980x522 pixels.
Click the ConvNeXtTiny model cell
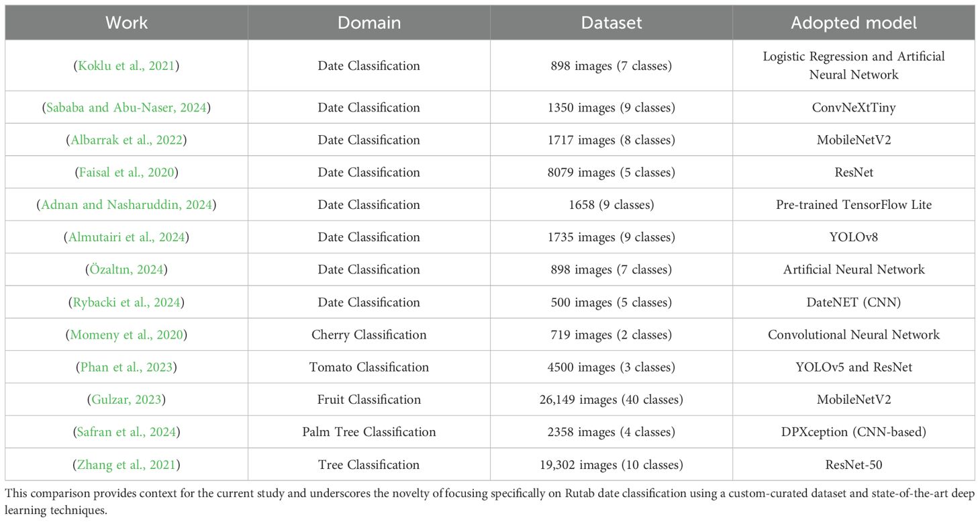coord(854,107)
